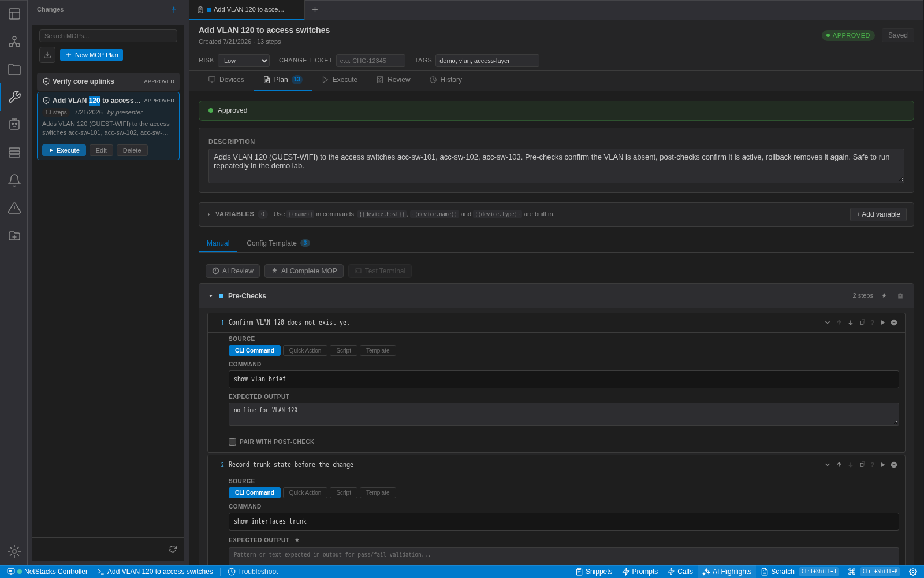This screenshot has width=924, height=578.
Task: Click the Change Ticket input field
Action: 371,61
